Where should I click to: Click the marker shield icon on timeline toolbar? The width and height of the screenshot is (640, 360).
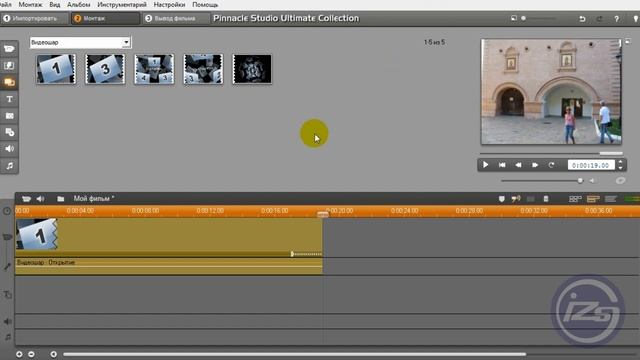[x=502, y=199]
